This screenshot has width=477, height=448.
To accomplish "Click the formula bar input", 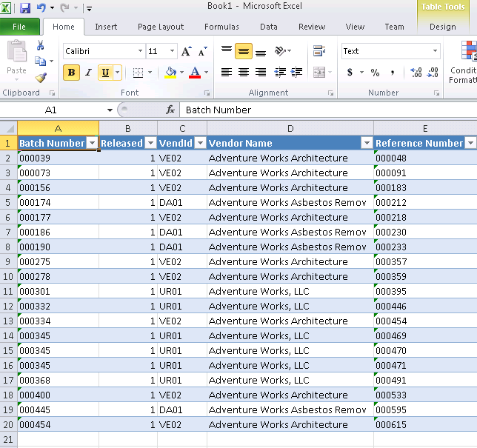I will (329, 110).
